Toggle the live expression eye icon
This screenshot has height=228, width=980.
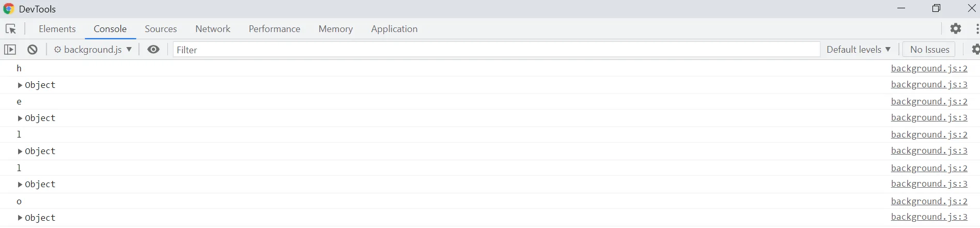pyautogui.click(x=153, y=50)
